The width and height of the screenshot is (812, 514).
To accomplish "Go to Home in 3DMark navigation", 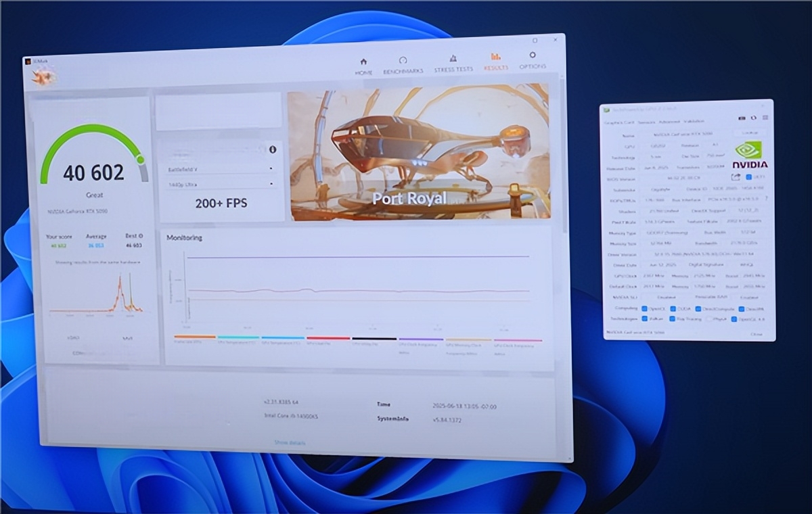I will click(x=363, y=66).
